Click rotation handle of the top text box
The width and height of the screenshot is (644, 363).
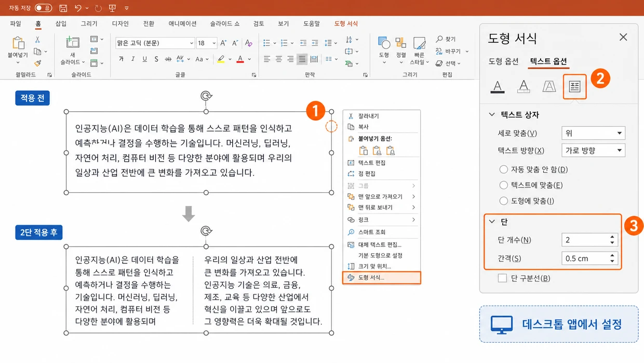click(206, 96)
